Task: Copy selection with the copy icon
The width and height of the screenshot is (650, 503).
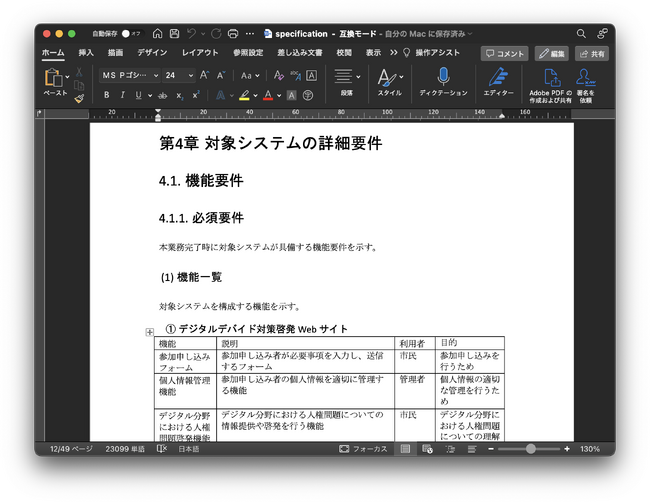Action: (79, 85)
